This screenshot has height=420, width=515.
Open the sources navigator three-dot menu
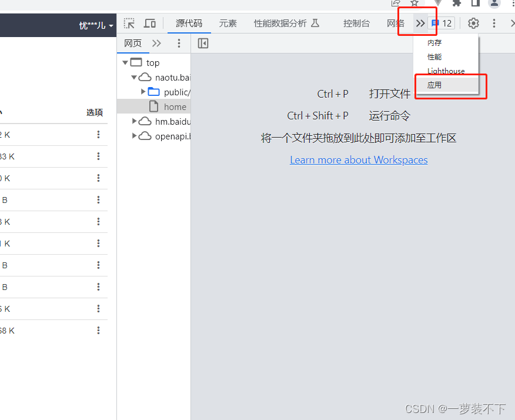(179, 44)
